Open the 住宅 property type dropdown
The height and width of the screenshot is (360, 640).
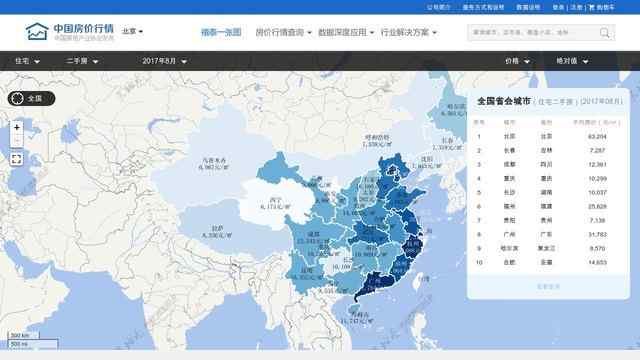(27, 61)
